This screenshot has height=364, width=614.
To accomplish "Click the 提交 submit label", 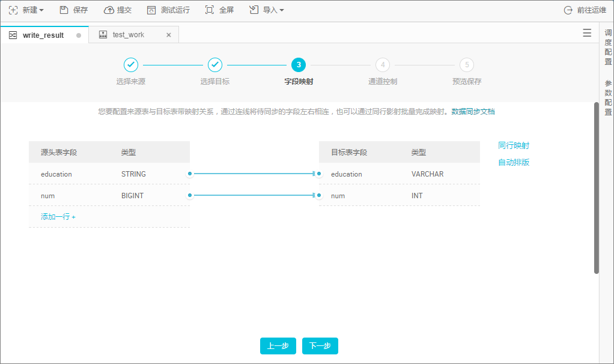I will 124,10.
